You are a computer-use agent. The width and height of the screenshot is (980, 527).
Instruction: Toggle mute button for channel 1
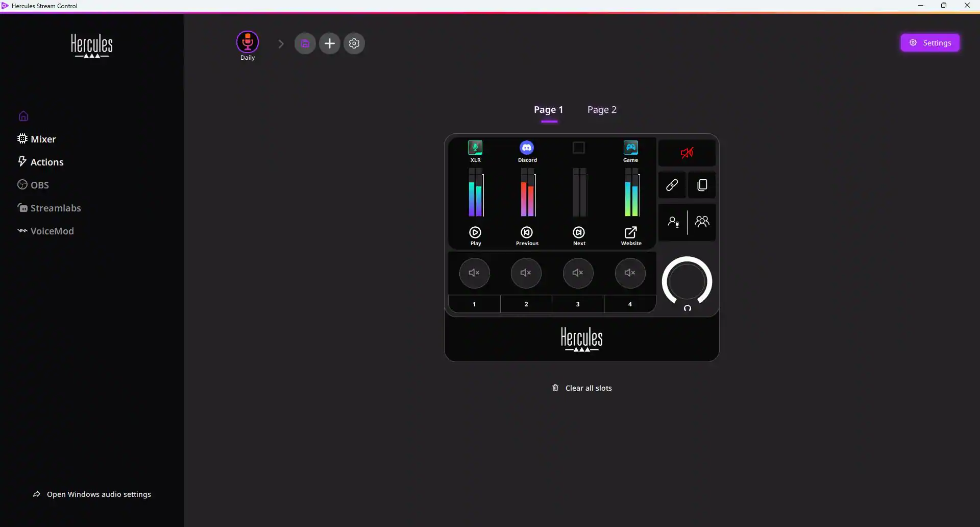(474, 273)
